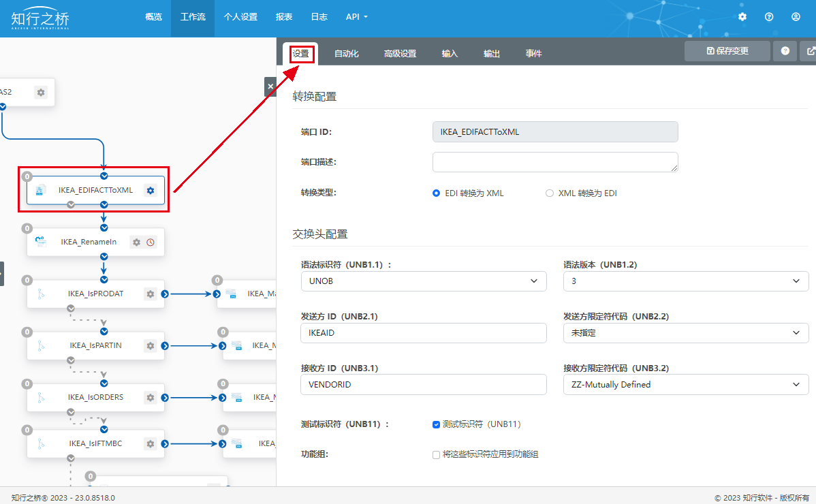This screenshot has height=504, width=816.
Task: Click the help question mark in header
Action: (769, 17)
